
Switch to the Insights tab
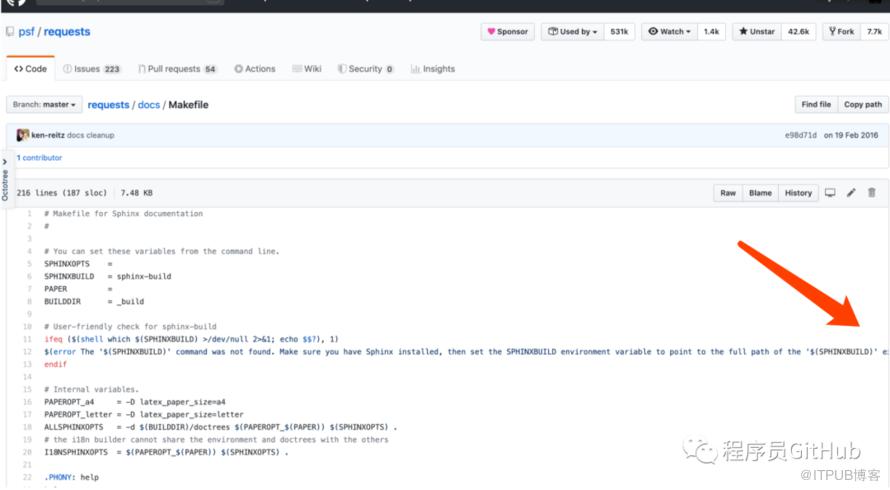(433, 69)
